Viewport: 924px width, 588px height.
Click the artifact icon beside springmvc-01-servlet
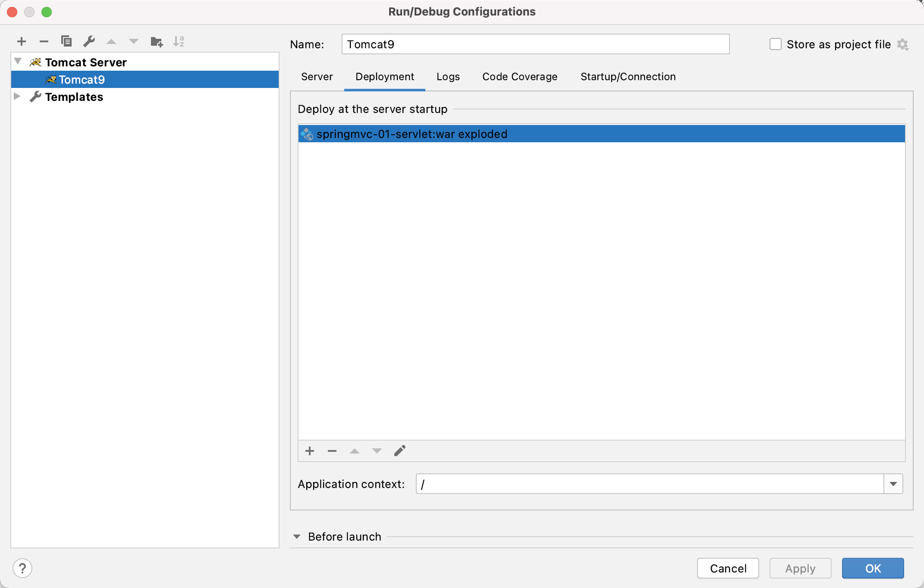click(307, 134)
